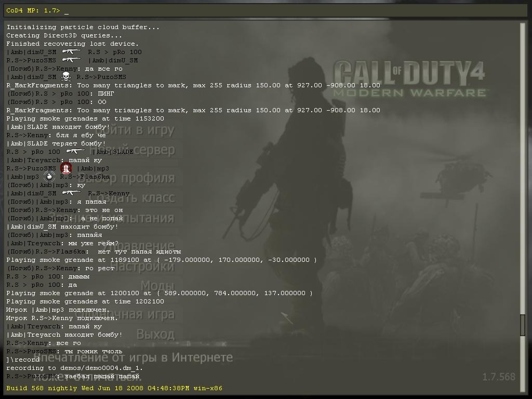The height and width of the screenshot is (399, 532).
Task: Click the chat line '(Погиб)|Amb|mp3: ку'
Action: 46,185
